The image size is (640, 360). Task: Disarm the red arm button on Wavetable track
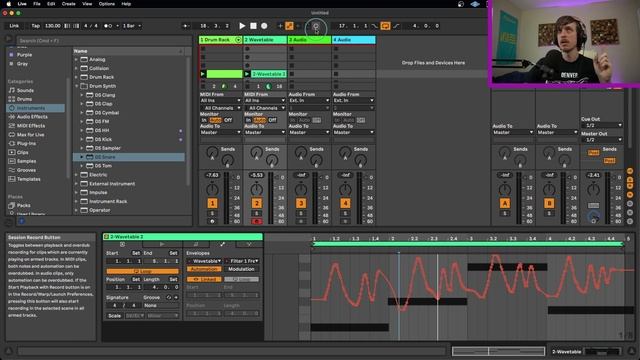[x=256, y=221]
